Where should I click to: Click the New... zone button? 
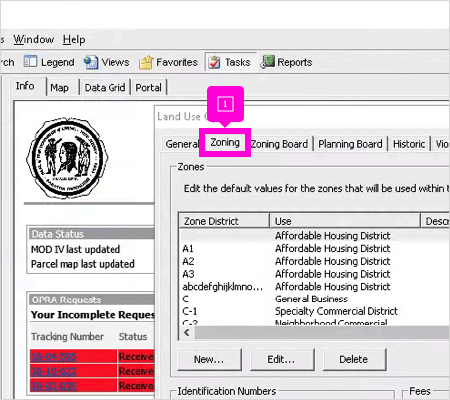209,359
